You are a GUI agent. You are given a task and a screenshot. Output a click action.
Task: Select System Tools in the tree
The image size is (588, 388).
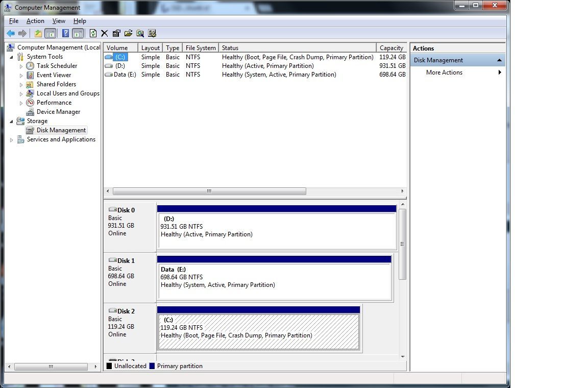44,57
